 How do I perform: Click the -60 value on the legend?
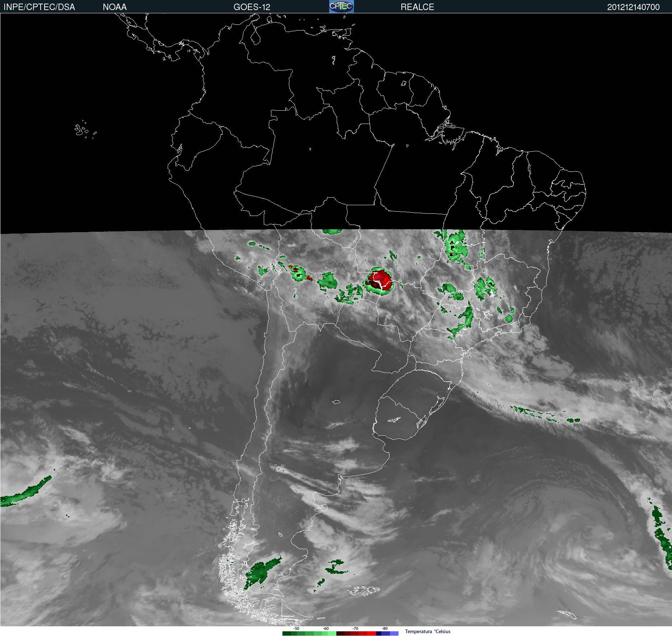click(x=326, y=628)
